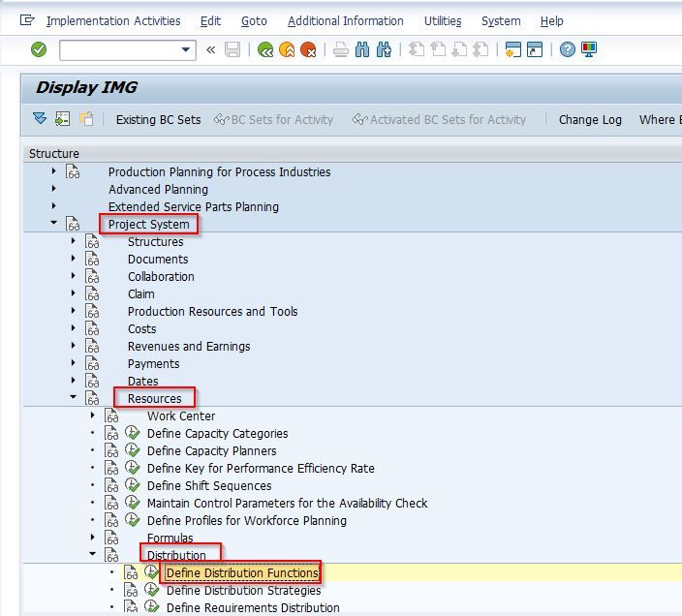
Task: Click the green Back icon
Action: point(264,50)
